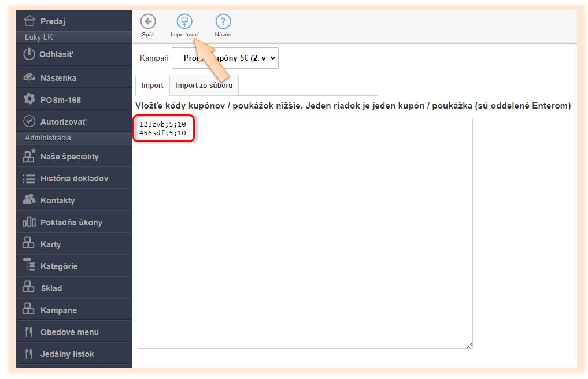The height and width of the screenshot is (379, 588).
Task: Open História dokladov list
Action: (x=74, y=179)
